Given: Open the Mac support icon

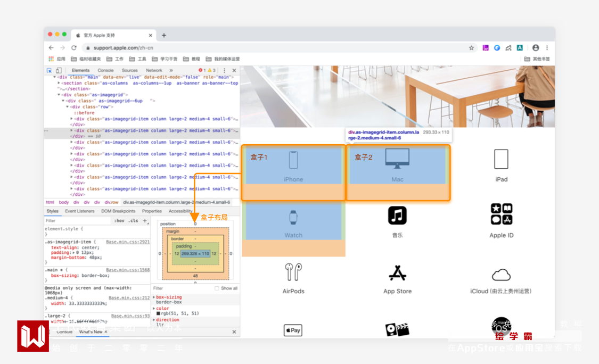Looking at the screenshot, I should [397, 159].
